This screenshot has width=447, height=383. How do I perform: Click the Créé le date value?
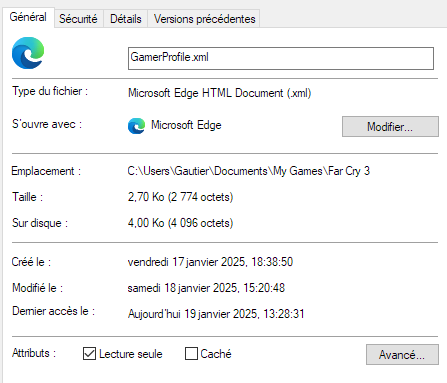coord(210,262)
